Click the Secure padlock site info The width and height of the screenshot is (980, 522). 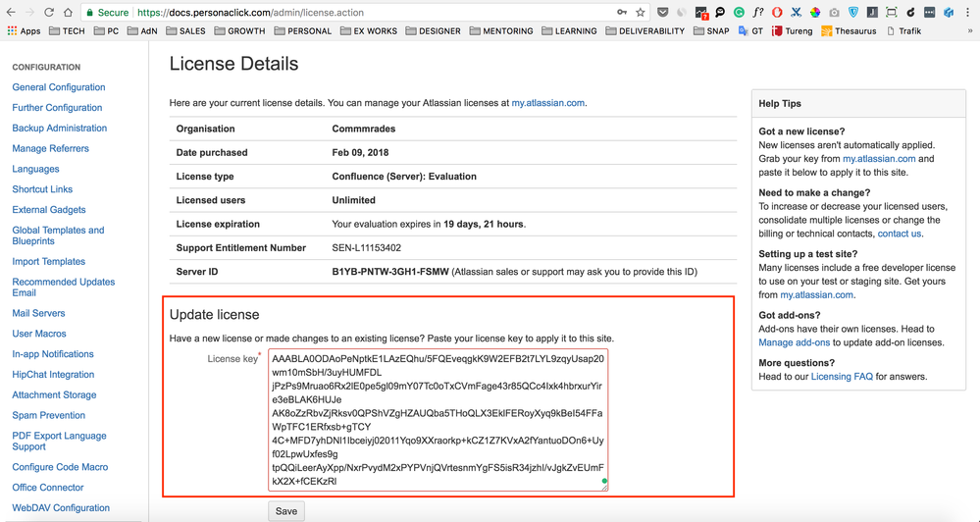[107, 13]
